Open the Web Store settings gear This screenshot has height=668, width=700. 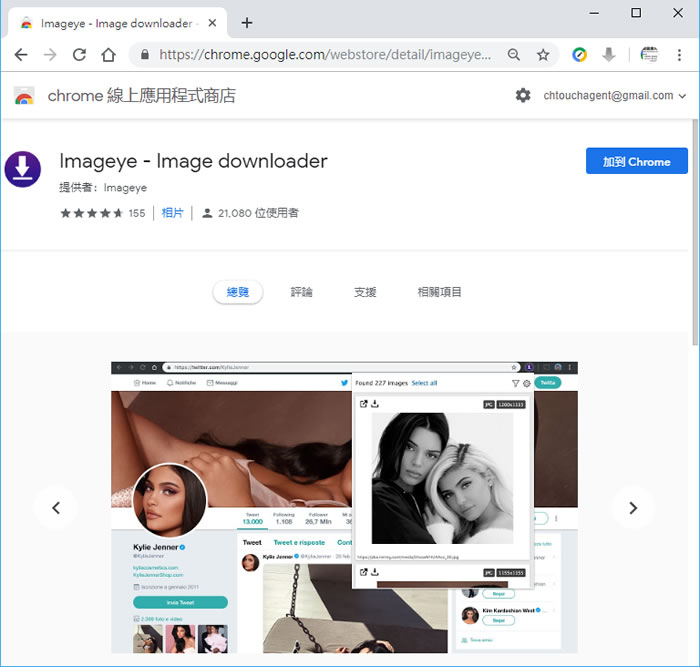(x=523, y=95)
